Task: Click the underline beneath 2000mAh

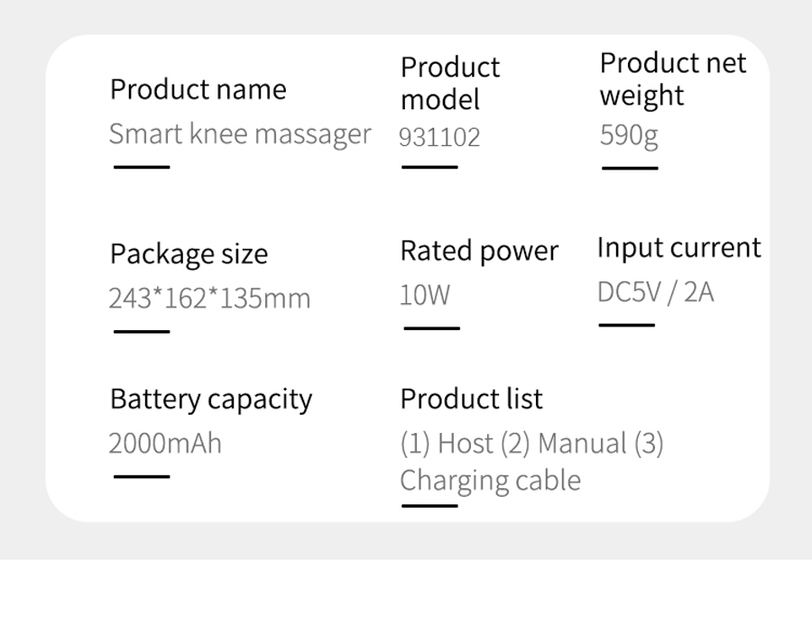Action: 142,477
